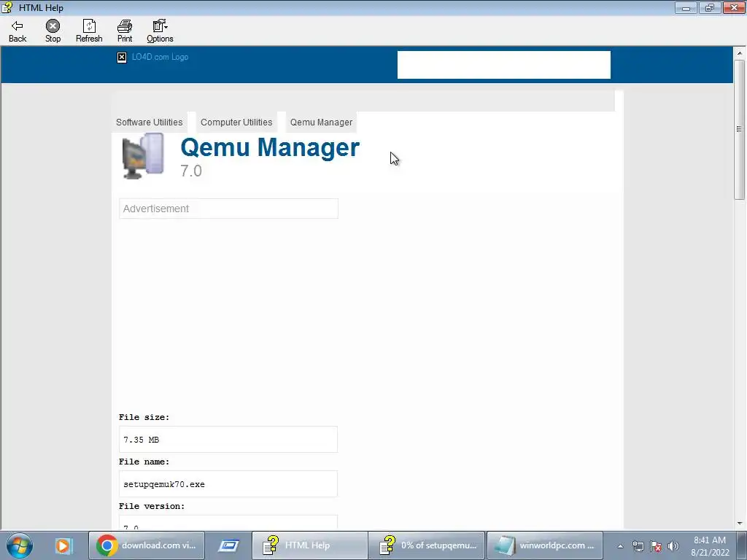
Task: Open the 0% of setupqemu download window
Action: click(x=427, y=545)
